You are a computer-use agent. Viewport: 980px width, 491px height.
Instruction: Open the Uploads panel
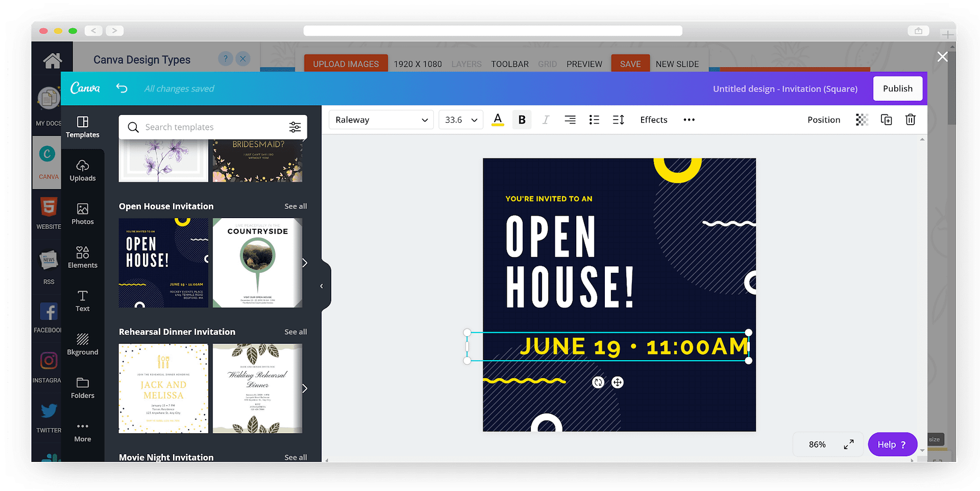83,171
